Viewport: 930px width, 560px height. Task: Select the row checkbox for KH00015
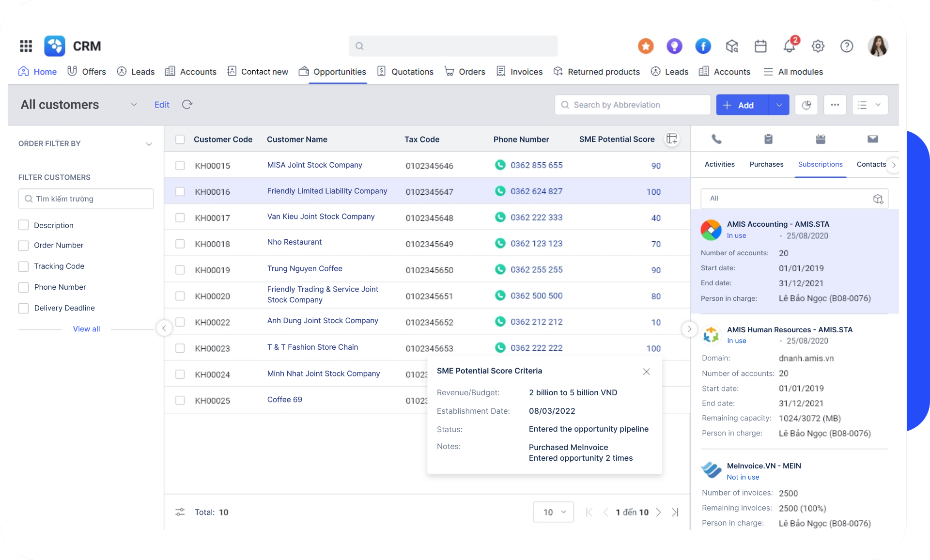click(x=180, y=165)
